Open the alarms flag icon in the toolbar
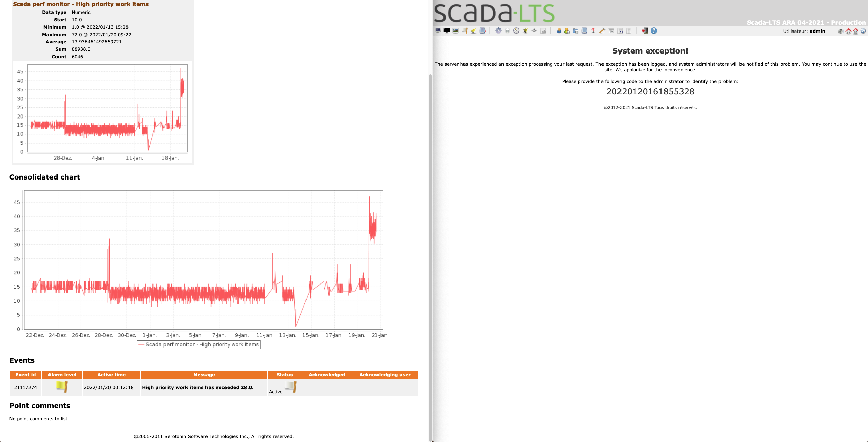 coord(465,31)
